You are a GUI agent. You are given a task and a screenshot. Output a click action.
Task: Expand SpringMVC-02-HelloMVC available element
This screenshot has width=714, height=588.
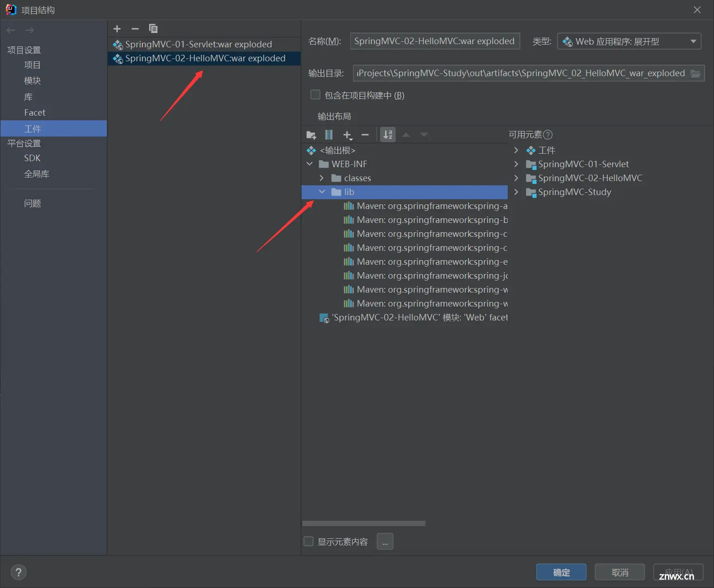click(516, 178)
